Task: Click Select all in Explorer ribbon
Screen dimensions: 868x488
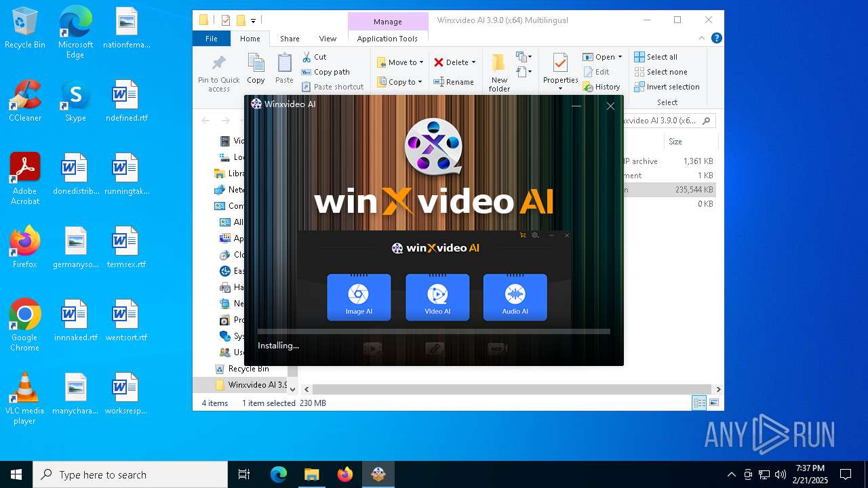Action: (656, 57)
